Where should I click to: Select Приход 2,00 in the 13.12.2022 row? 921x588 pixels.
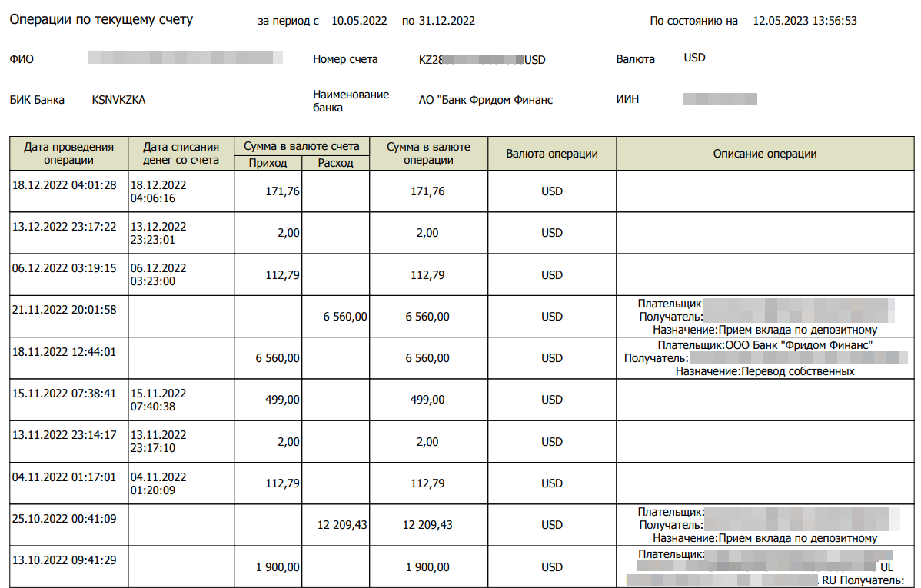[x=289, y=233]
